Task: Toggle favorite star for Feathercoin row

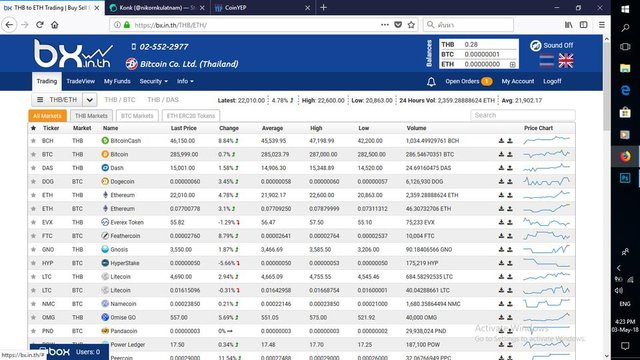Action: [x=33, y=236]
